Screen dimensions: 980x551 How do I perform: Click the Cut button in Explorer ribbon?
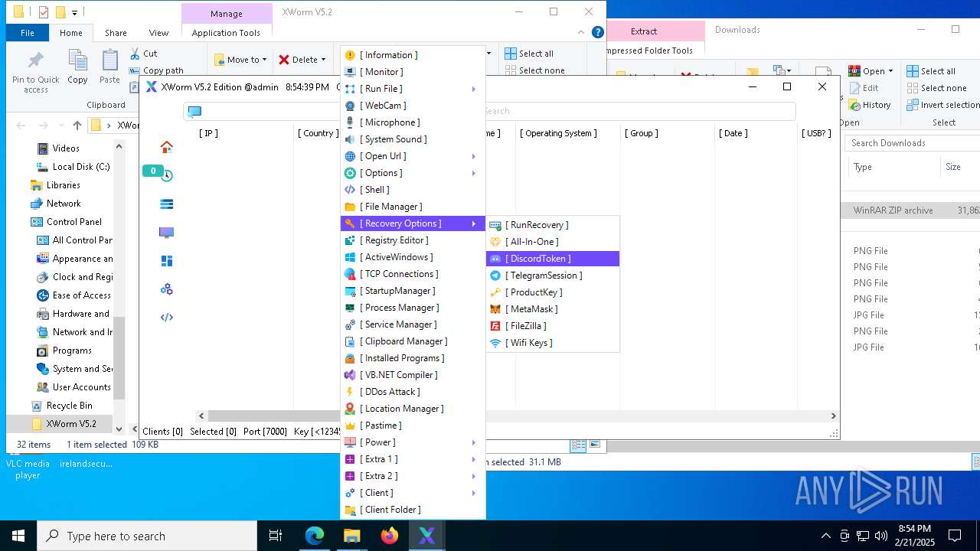click(143, 54)
